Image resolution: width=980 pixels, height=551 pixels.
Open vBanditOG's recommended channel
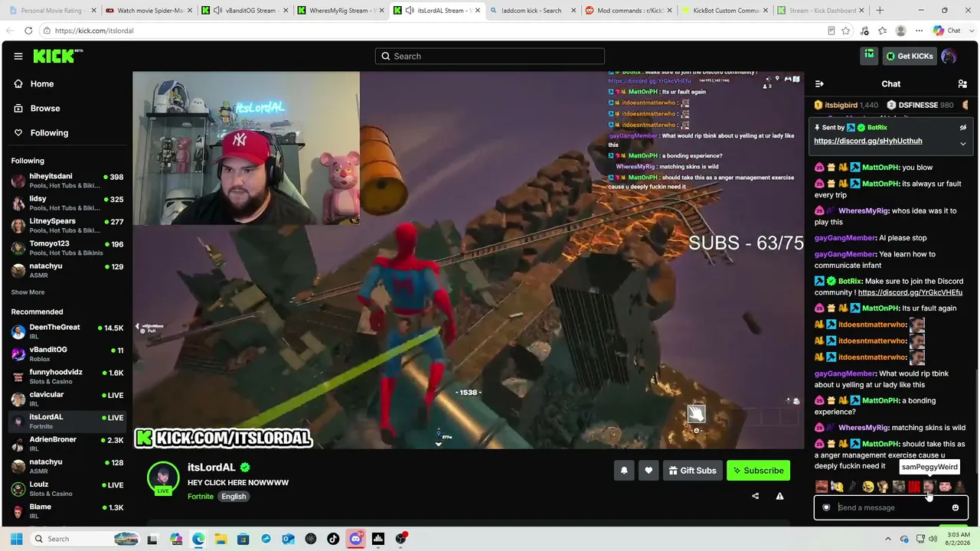pos(67,354)
